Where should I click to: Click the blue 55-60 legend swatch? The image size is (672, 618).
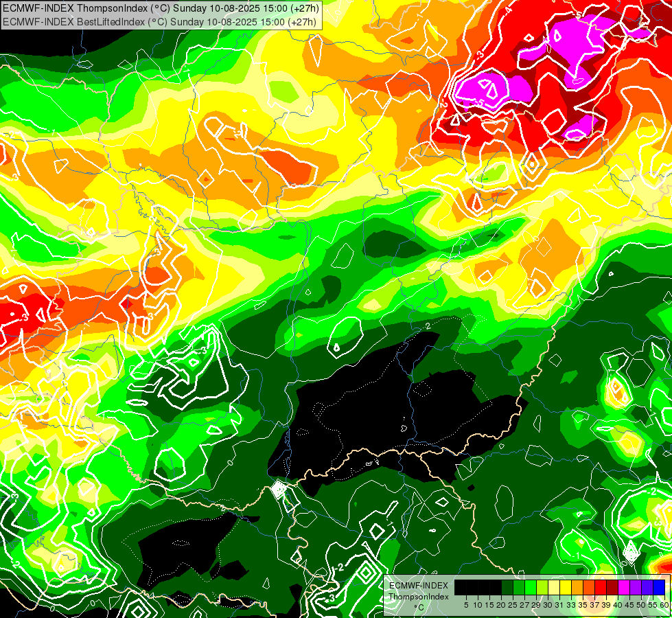tap(659, 587)
